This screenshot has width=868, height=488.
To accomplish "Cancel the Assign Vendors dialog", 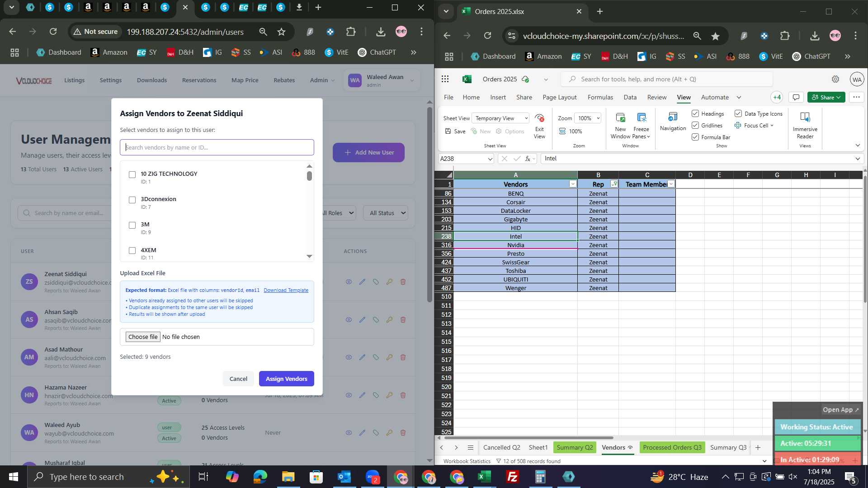I will (x=238, y=379).
